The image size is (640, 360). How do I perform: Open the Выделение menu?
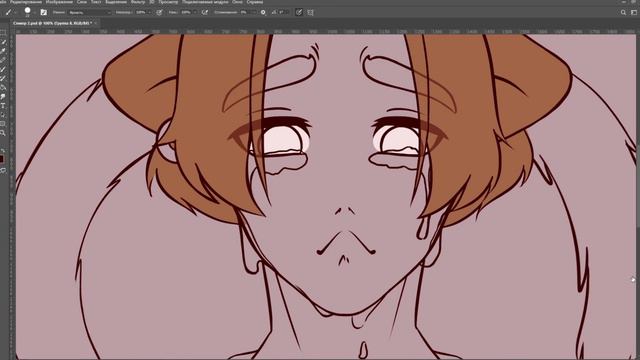tap(116, 2)
